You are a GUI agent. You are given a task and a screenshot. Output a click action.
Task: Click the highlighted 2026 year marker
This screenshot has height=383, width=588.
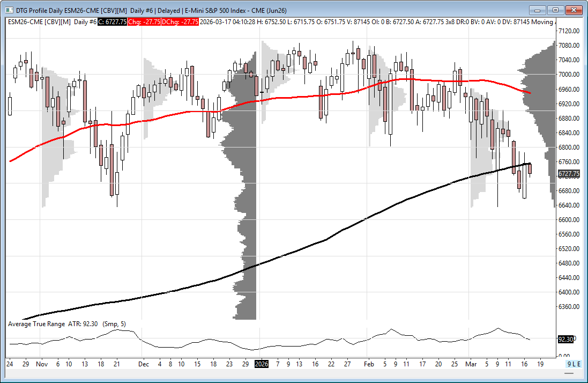click(x=261, y=364)
